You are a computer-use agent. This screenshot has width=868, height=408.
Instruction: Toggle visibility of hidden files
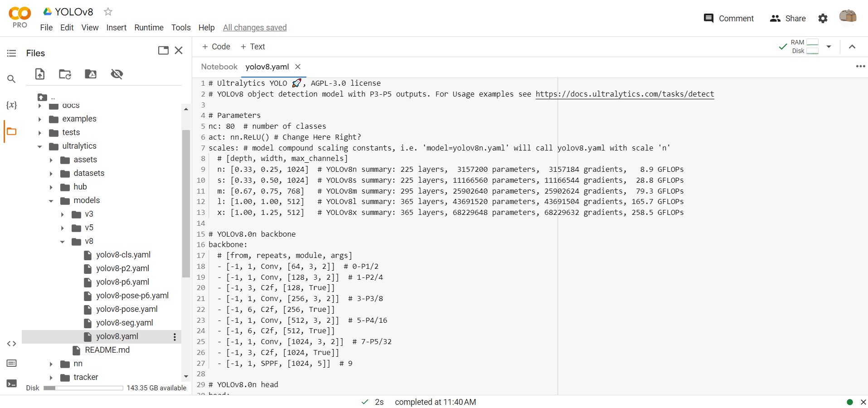(116, 74)
